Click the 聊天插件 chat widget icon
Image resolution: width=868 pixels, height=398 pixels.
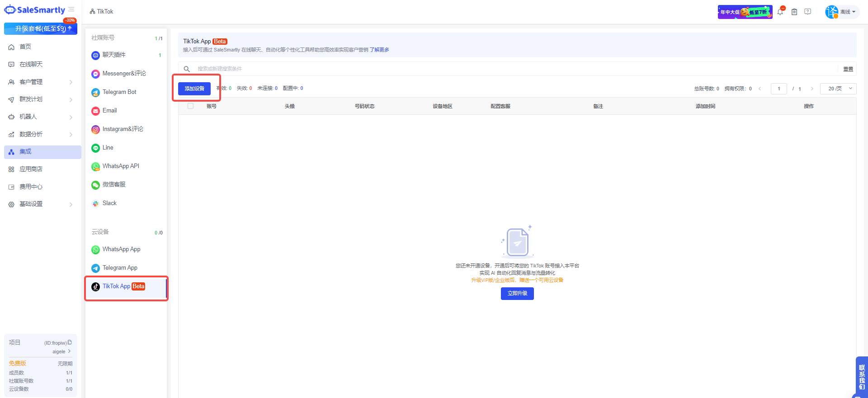tap(95, 56)
